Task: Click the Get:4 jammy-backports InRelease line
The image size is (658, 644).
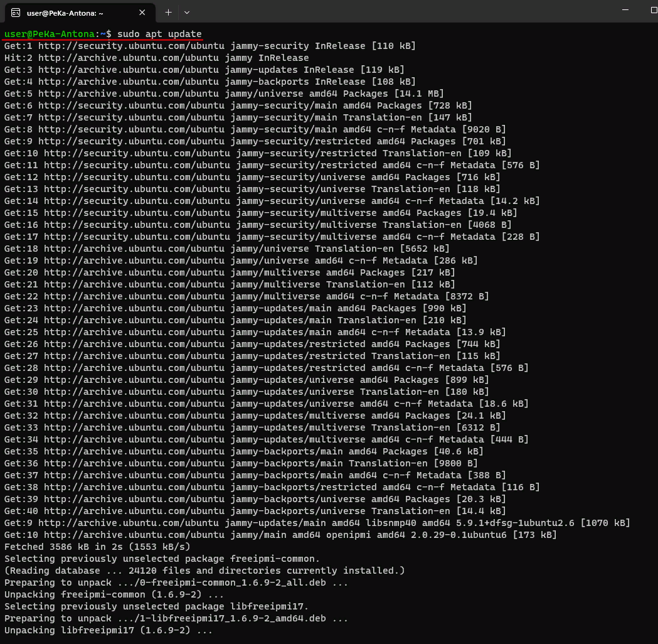Action: click(210, 82)
